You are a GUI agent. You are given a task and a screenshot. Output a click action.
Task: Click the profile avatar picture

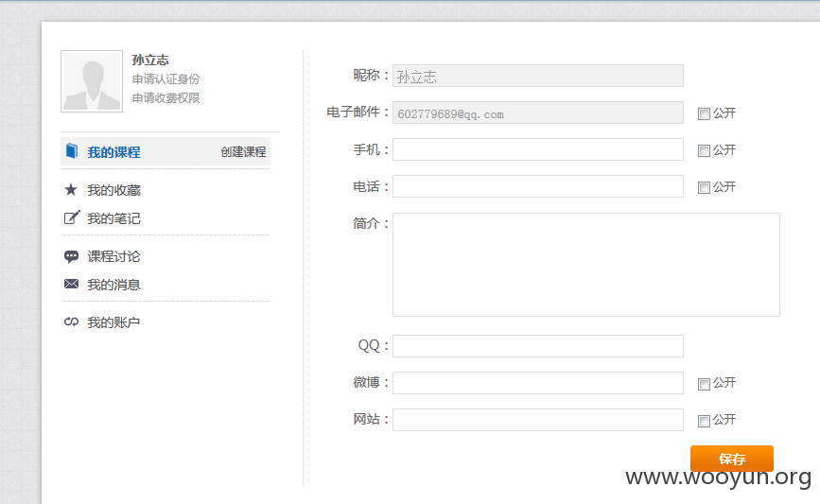point(92,81)
